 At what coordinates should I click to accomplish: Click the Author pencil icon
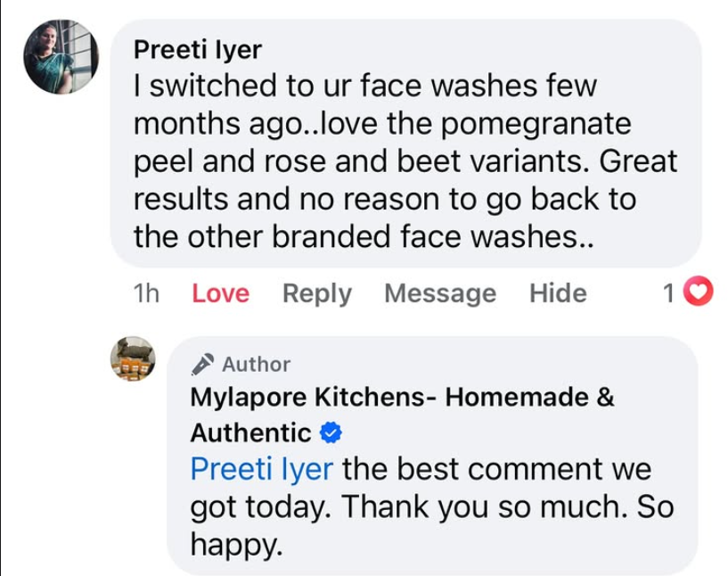click(203, 364)
